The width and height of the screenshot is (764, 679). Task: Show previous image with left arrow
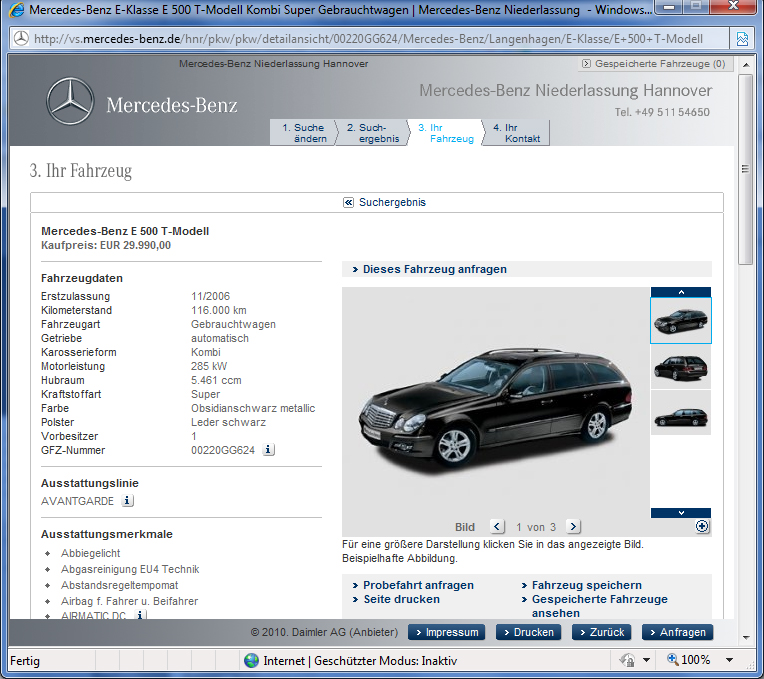coord(497,527)
